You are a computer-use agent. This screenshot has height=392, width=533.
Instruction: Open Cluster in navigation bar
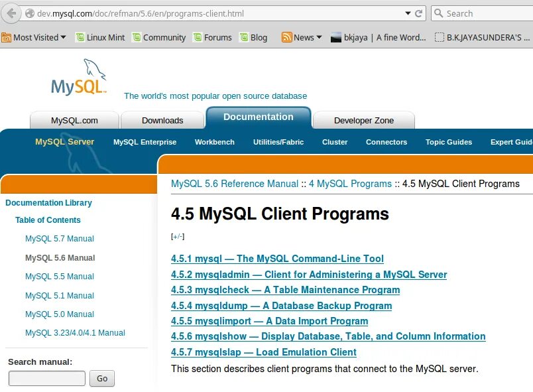click(x=335, y=142)
